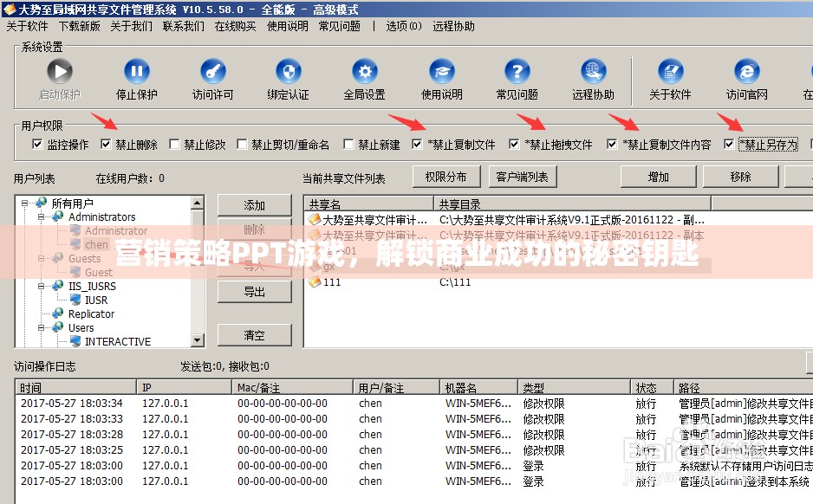Sort log by 机器名 column header

pyautogui.click(x=478, y=387)
